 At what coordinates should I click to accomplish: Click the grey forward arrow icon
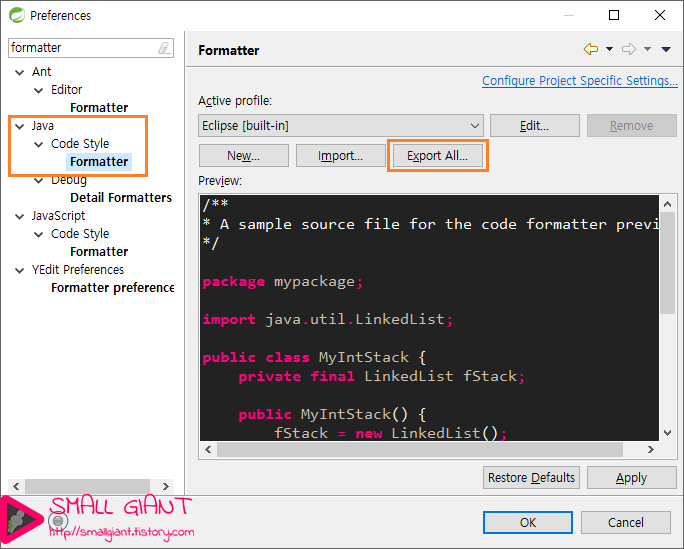[629, 49]
